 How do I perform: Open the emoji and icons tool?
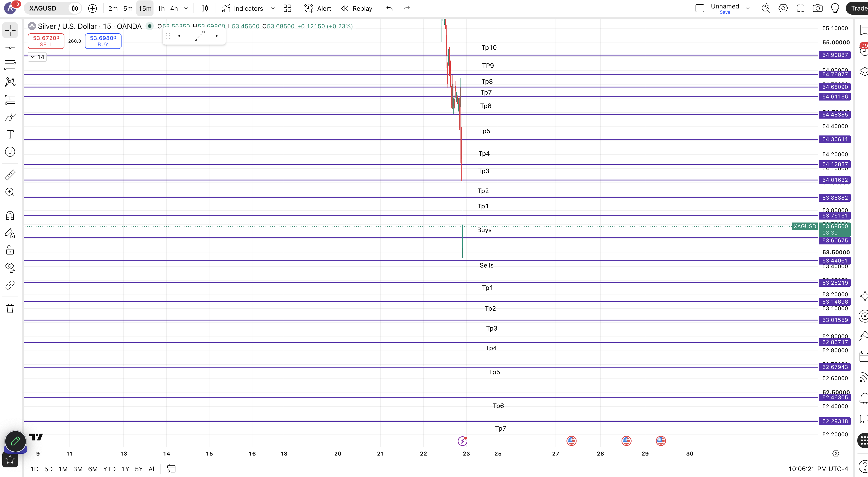point(10,152)
